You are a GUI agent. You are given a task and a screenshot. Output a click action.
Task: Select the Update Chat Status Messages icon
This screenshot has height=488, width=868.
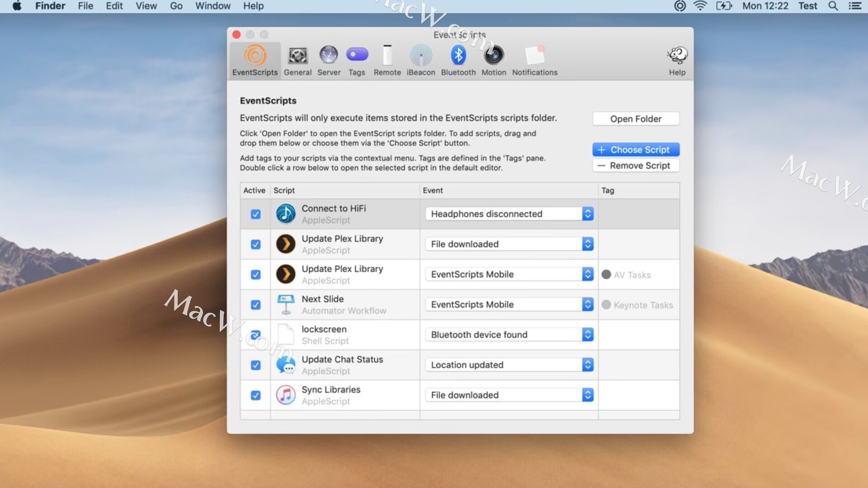point(286,365)
